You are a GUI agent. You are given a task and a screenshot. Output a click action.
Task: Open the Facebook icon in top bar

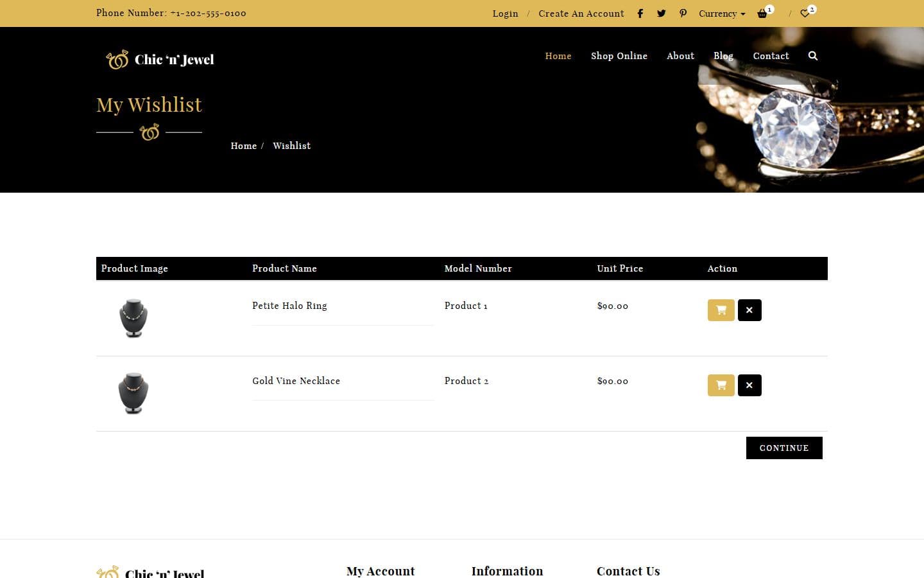pyautogui.click(x=640, y=13)
